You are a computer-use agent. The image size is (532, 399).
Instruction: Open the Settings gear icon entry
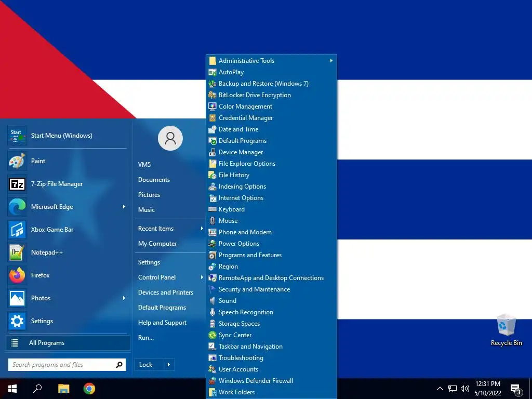coord(17,321)
